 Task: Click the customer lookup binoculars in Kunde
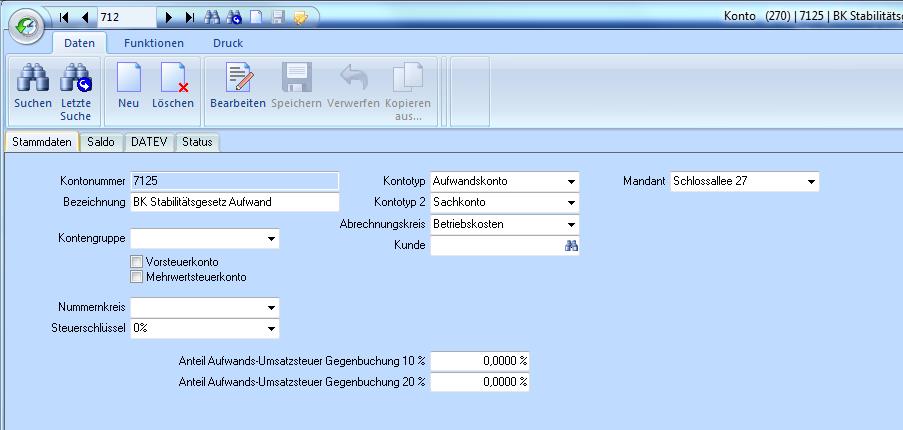click(571, 245)
